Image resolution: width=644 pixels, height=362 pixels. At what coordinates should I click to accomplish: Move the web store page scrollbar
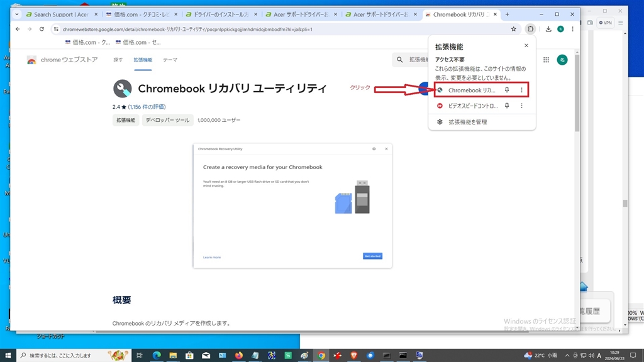click(x=577, y=93)
